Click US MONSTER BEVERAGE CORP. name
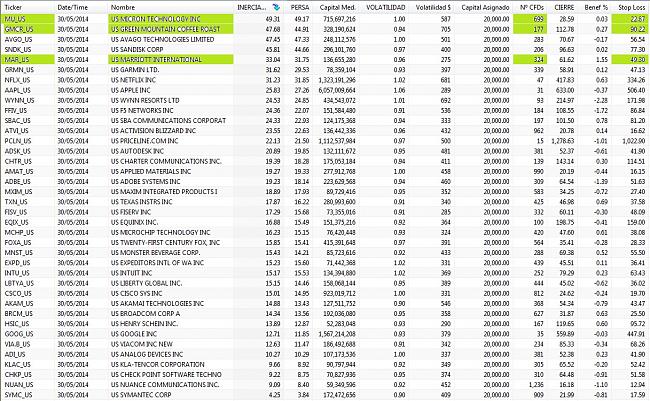The width and height of the screenshot is (650, 401). point(155,253)
